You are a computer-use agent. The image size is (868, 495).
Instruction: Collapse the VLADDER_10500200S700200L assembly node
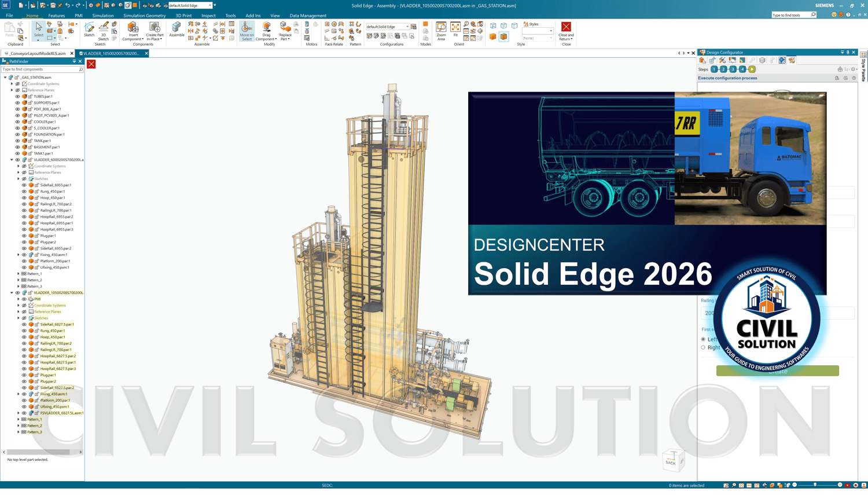tap(12, 293)
